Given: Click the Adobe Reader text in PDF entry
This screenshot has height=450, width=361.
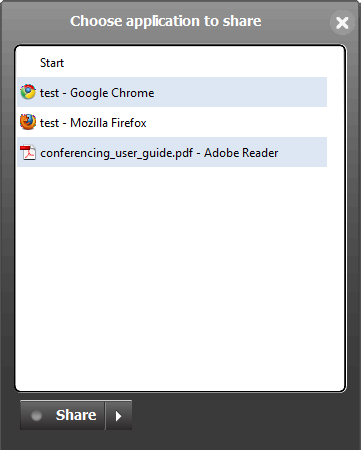Looking at the screenshot, I should tap(241, 153).
